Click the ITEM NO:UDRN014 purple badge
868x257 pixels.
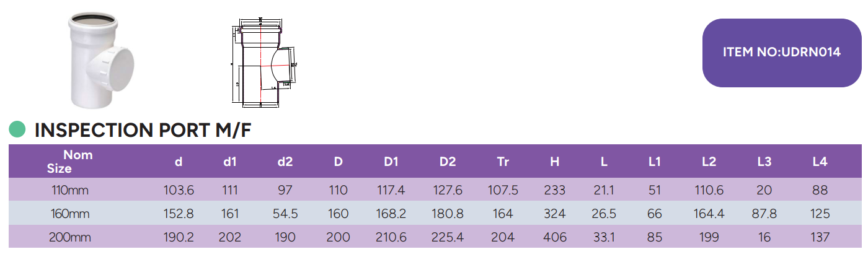(781, 53)
